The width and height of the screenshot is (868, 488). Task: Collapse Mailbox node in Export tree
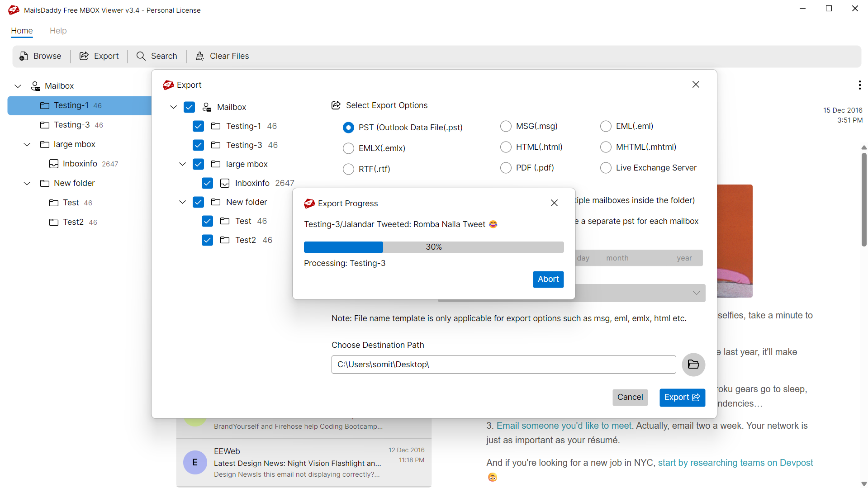click(173, 107)
